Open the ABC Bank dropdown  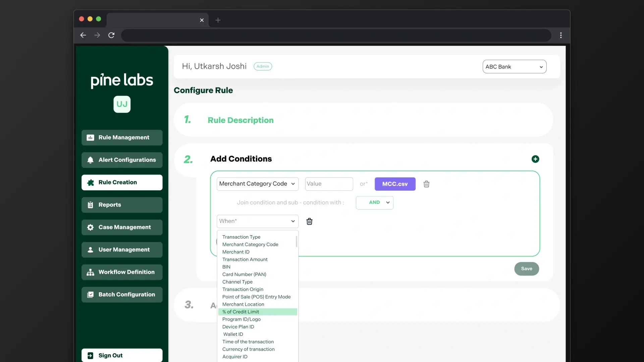[515, 67]
